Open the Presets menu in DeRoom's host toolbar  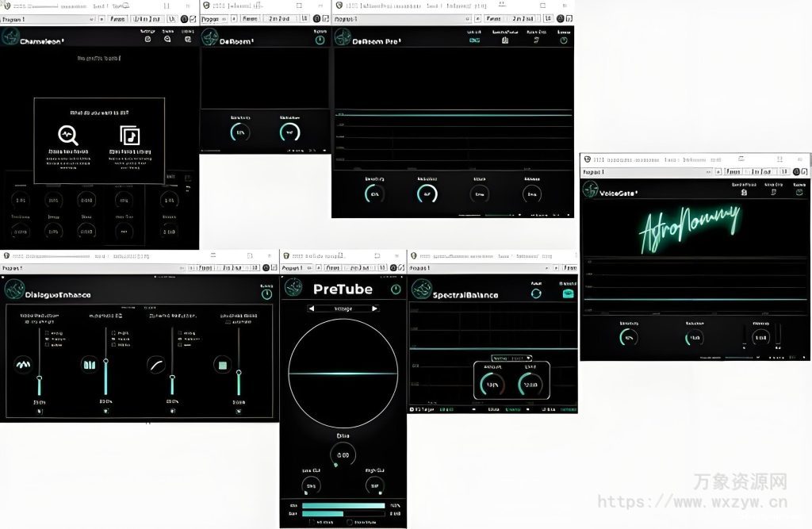250,17
